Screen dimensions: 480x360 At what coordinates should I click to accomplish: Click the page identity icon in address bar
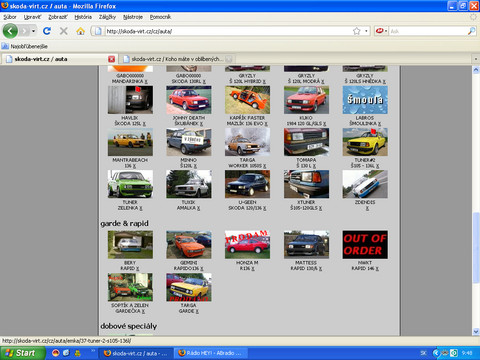point(98,31)
